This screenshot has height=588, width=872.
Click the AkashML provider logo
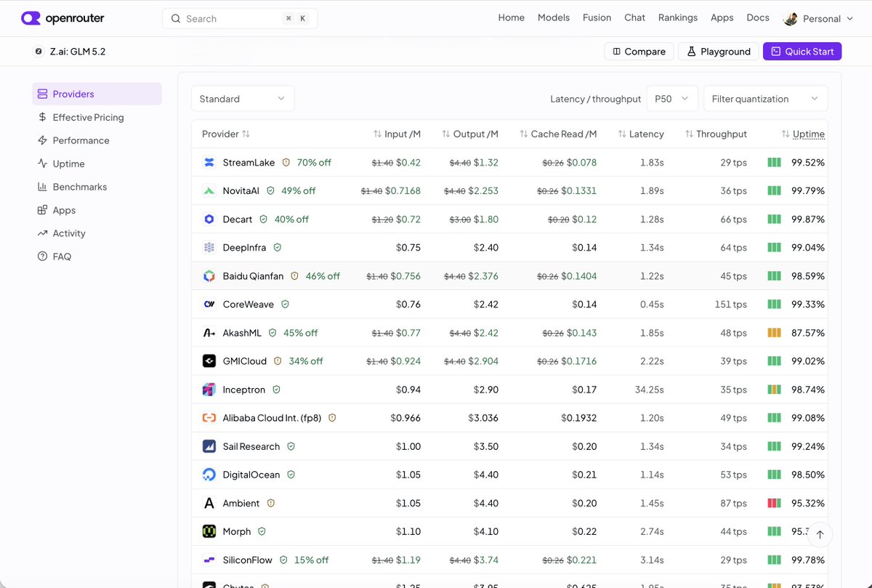click(209, 333)
